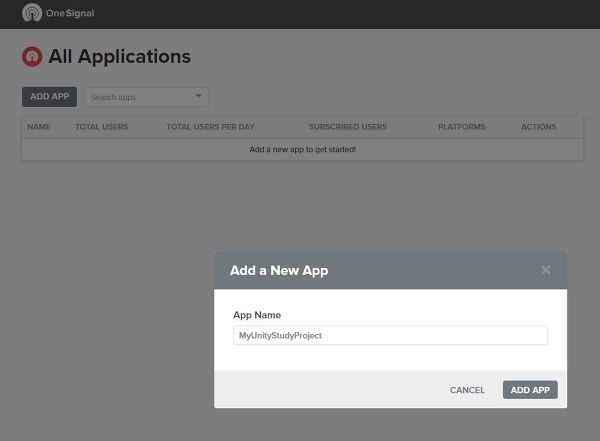Cancel the Add a New App dialog
The width and height of the screenshot is (600, 441).
pyautogui.click(x=467, y=390)
